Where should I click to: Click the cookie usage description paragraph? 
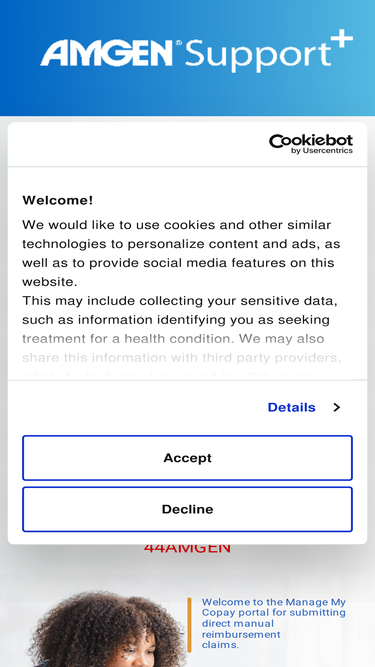pyautogui.click(x=181, y=253)
